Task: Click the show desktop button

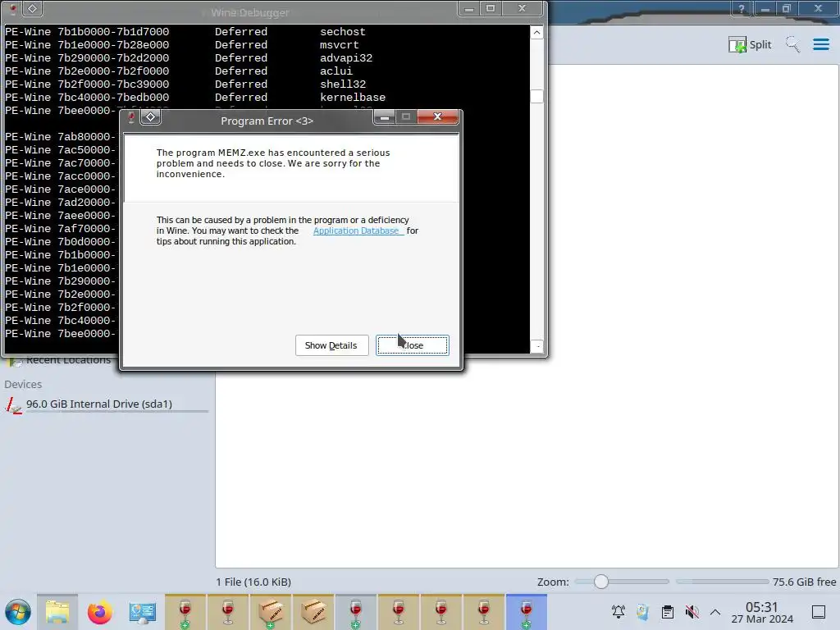Action: (819, 612)
